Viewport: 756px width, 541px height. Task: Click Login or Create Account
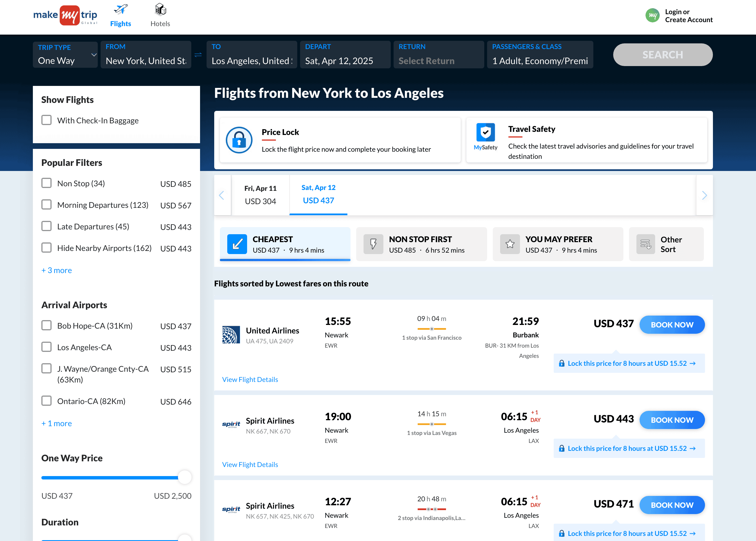(x=689, y=16)
